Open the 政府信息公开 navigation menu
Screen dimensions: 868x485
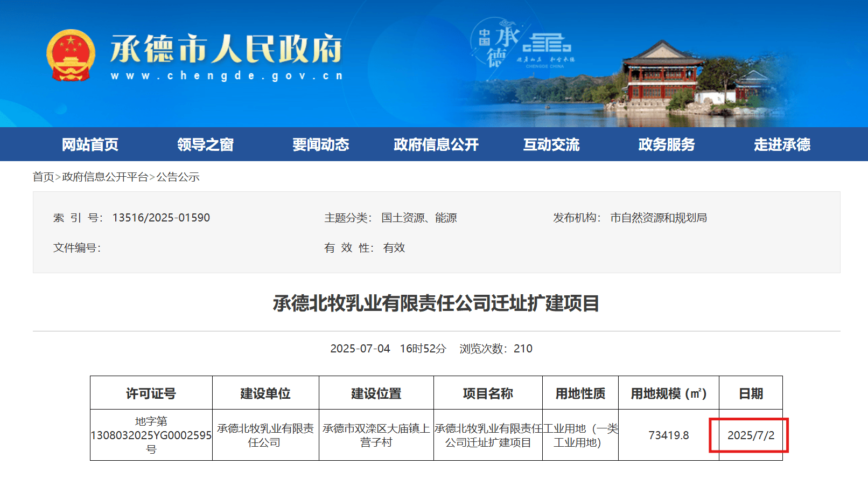pyautogui.click(x=436, y=144)
